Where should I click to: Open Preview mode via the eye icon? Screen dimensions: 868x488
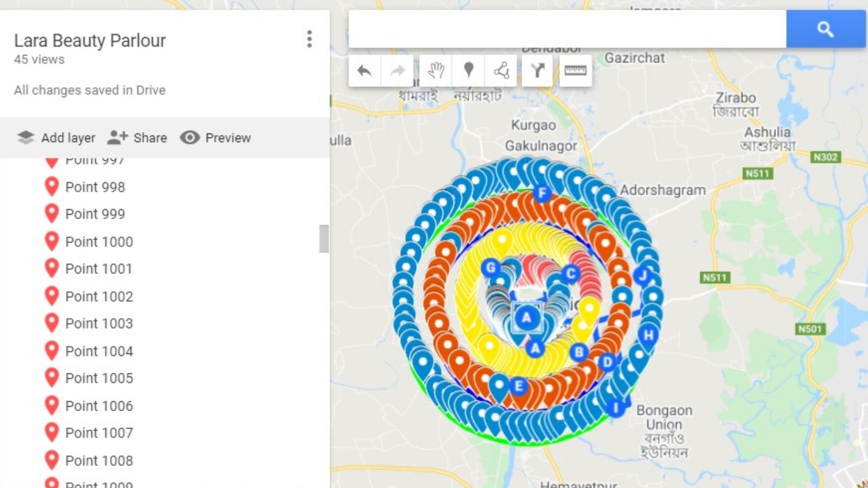[x=216, y=138]
